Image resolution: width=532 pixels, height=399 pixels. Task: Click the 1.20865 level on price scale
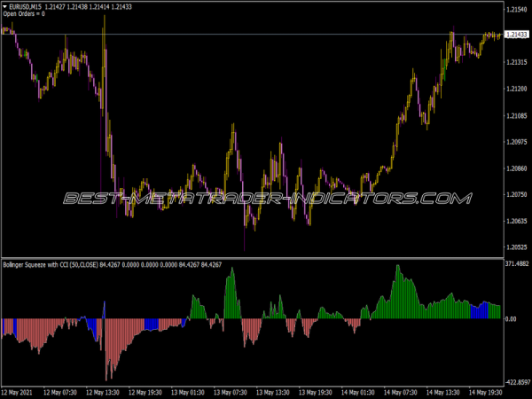click(x=516, y=168)
